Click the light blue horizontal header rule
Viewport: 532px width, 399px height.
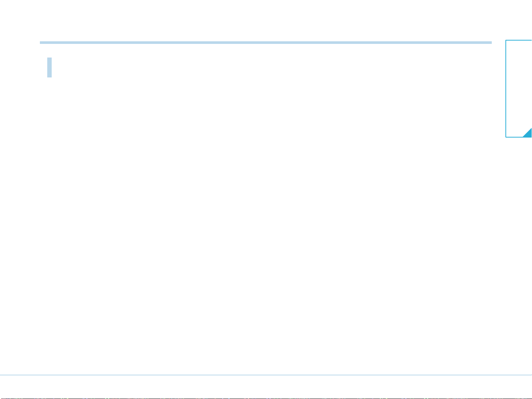click(x=266, y=43)
